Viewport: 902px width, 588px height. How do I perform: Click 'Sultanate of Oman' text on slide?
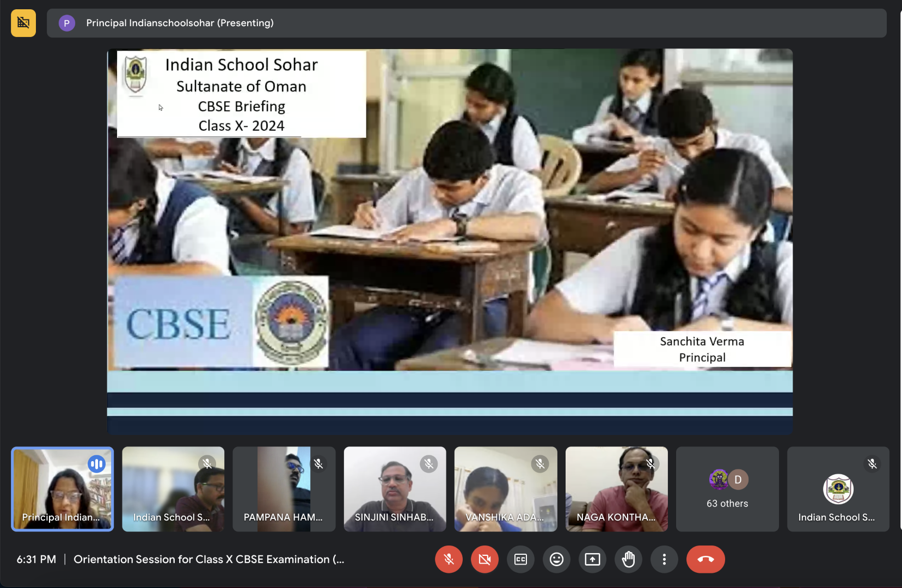coord(241,87)
